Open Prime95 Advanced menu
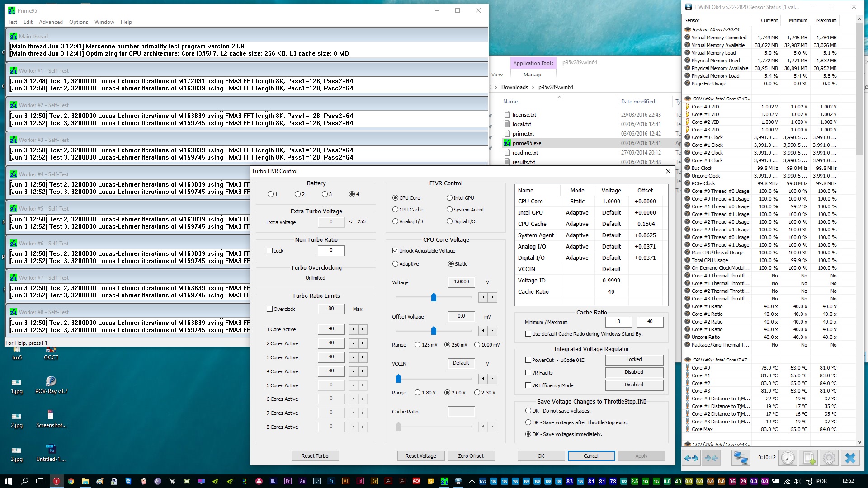This screenshot has width=868, height=488. [51, 22]
